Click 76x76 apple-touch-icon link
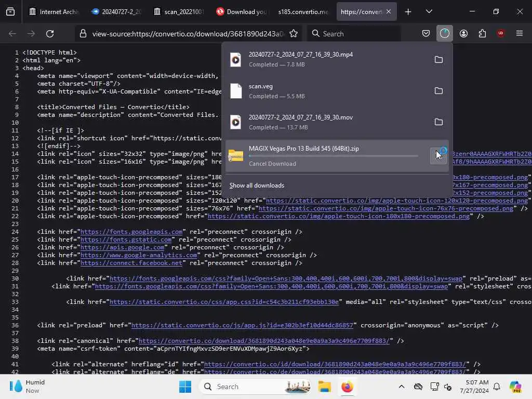This screenshot has width=532, height=399. tap(386, 208)
